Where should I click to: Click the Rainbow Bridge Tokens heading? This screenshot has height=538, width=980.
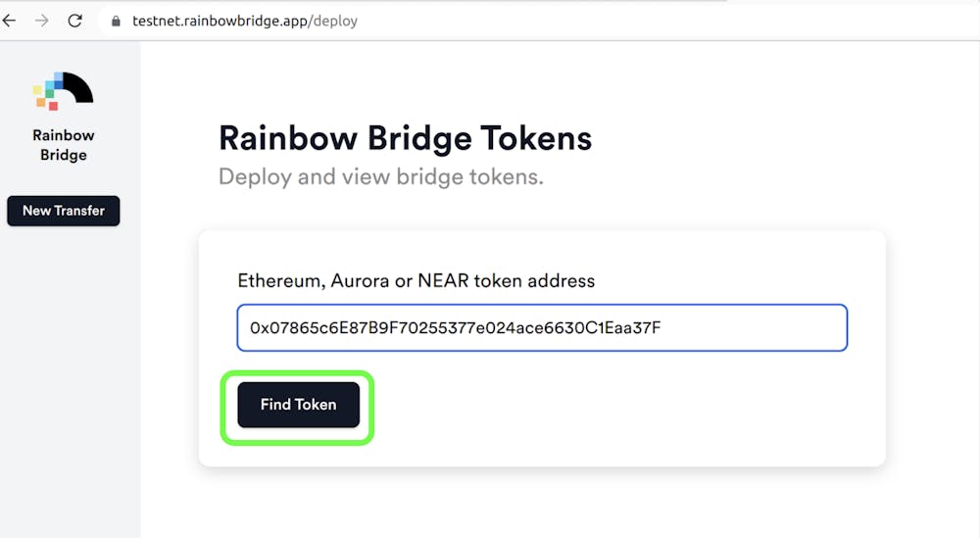click(405, 138)
